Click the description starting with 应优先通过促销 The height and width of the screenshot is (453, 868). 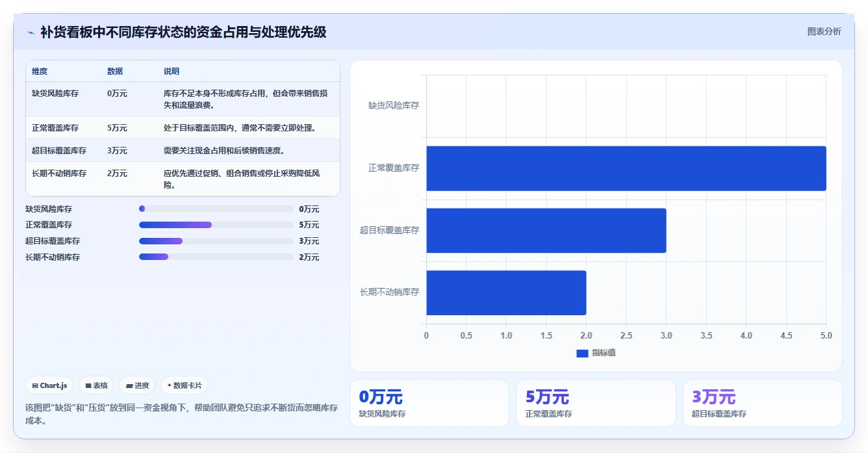click(x=242, y=179)
